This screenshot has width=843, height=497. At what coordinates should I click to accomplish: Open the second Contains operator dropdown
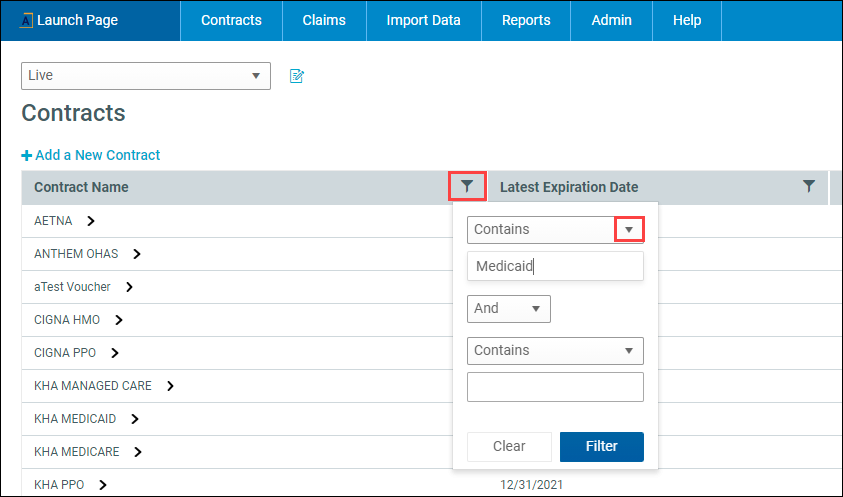coord(555,351)
